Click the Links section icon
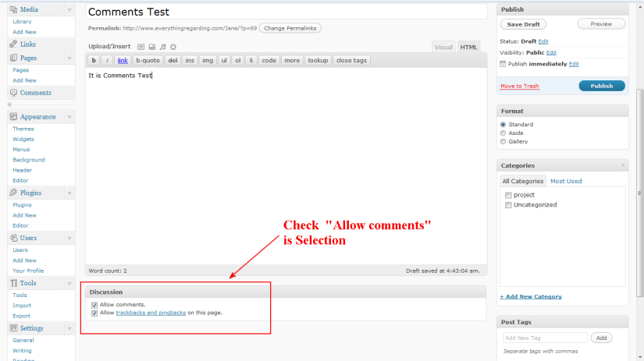644x361 pixels. [13, 44]
